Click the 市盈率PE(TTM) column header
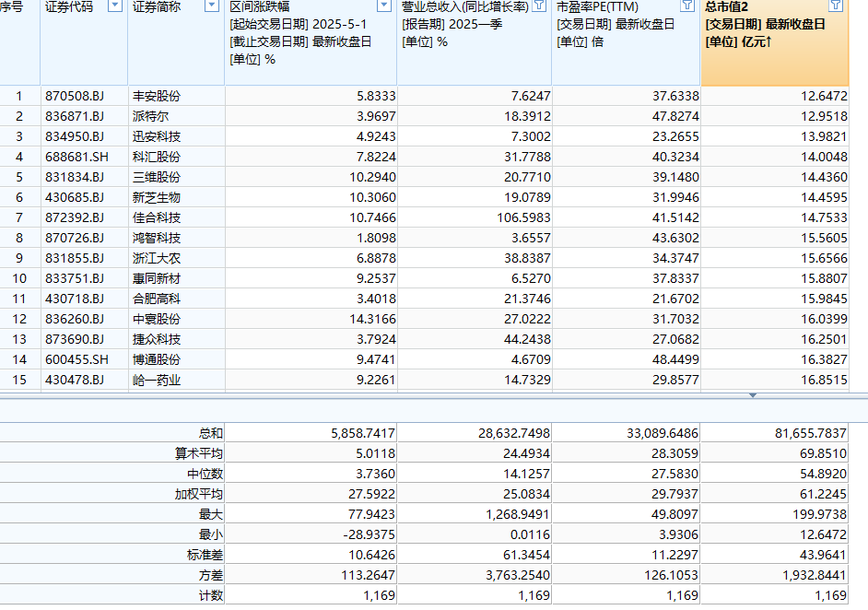Screen dimensions: 868x610 coord(626,42)
